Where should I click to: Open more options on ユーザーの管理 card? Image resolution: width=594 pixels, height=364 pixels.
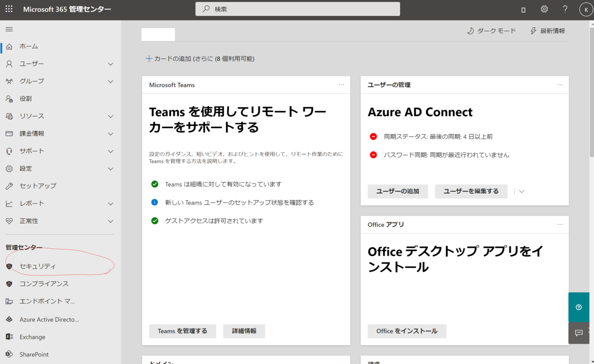tap(560, 85)
